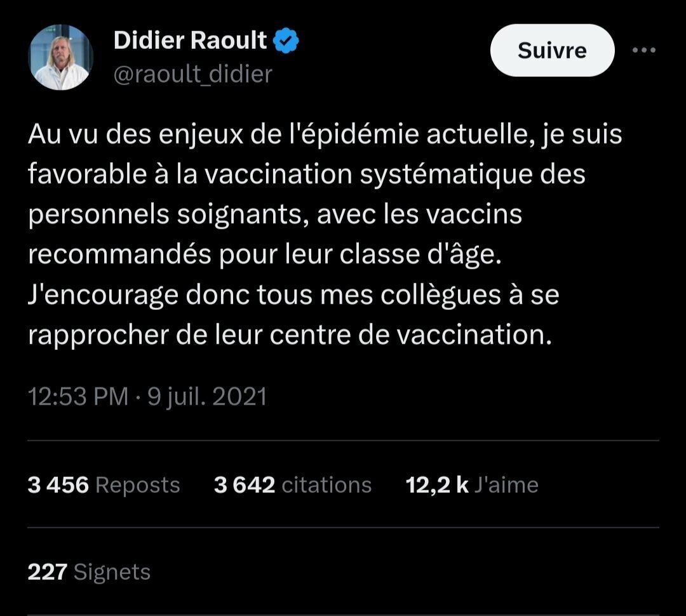Click the blue verified badge icon
The height and width of the screenshot is (616, 686).
coord(286,41)
